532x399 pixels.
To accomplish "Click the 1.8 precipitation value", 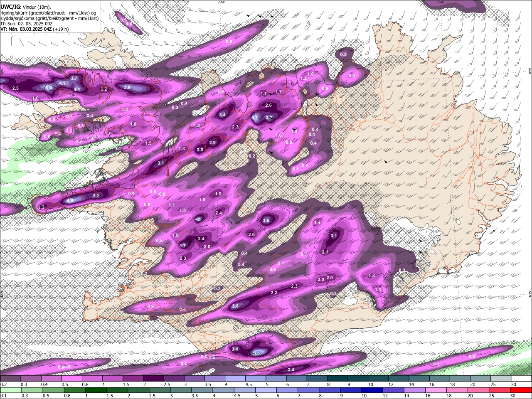I will 182,148.
